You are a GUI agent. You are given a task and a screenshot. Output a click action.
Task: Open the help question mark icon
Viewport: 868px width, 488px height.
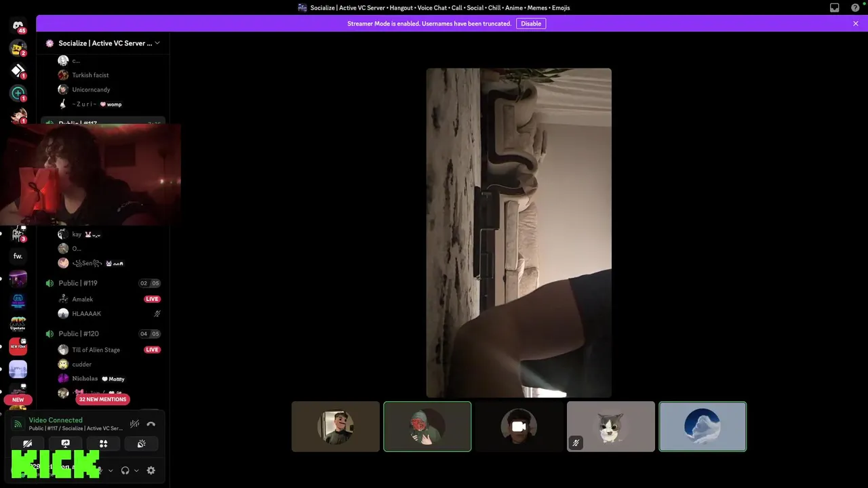tap(855, 7)
